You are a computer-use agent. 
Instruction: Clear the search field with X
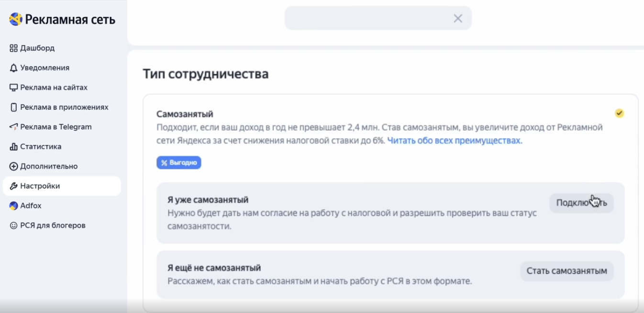pos(458,18)
